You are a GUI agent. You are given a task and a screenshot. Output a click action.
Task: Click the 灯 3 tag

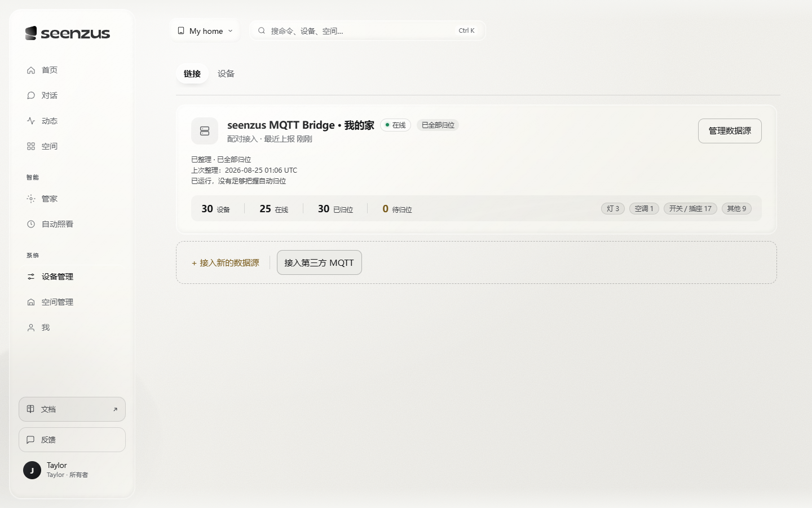click(613, 209)
